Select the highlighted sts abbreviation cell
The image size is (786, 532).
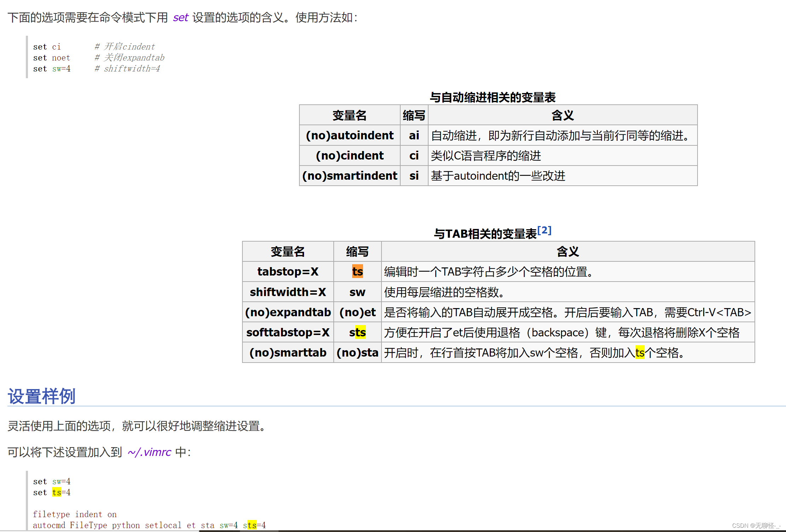pos(357,332)
